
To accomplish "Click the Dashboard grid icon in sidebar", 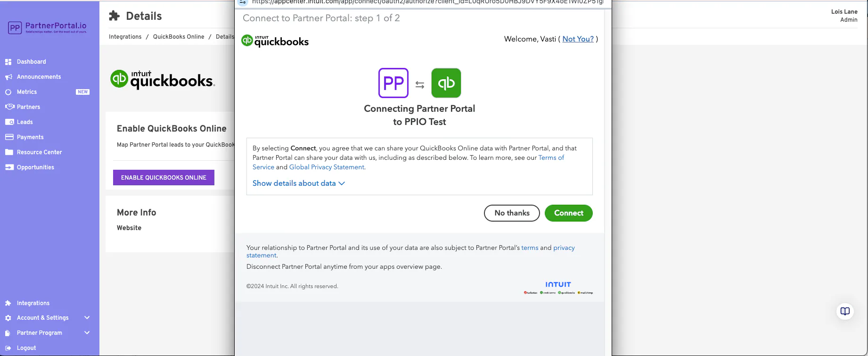I will click(8, 62).
